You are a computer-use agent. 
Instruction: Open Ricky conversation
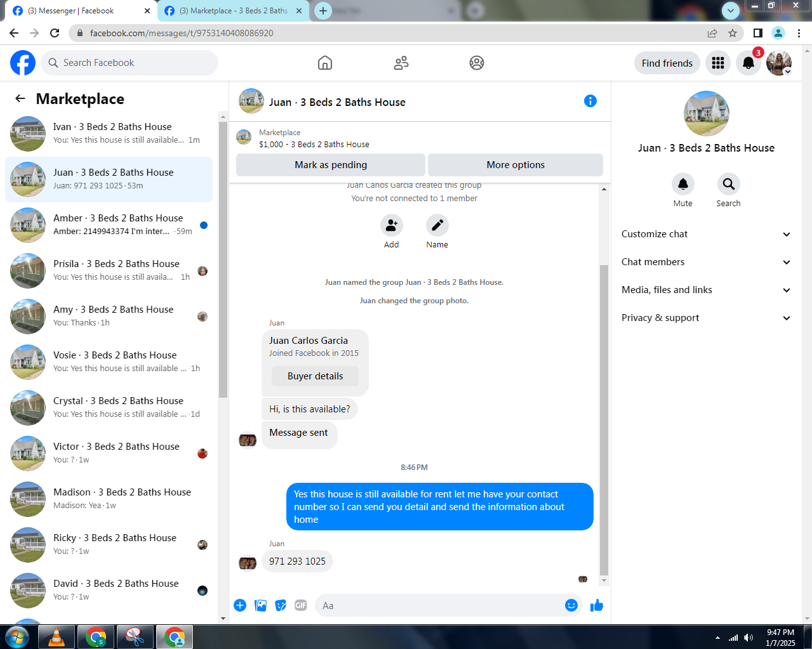[109, 544]
